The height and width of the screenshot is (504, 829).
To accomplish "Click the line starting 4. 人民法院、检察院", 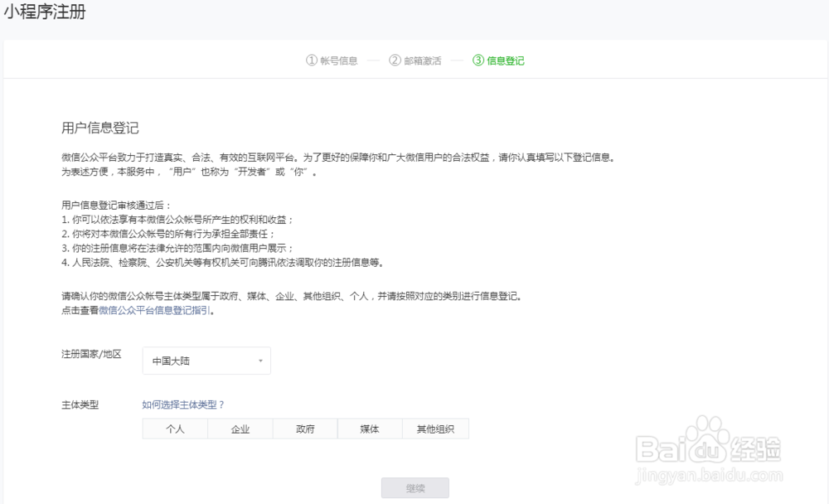I will point(222,262).
